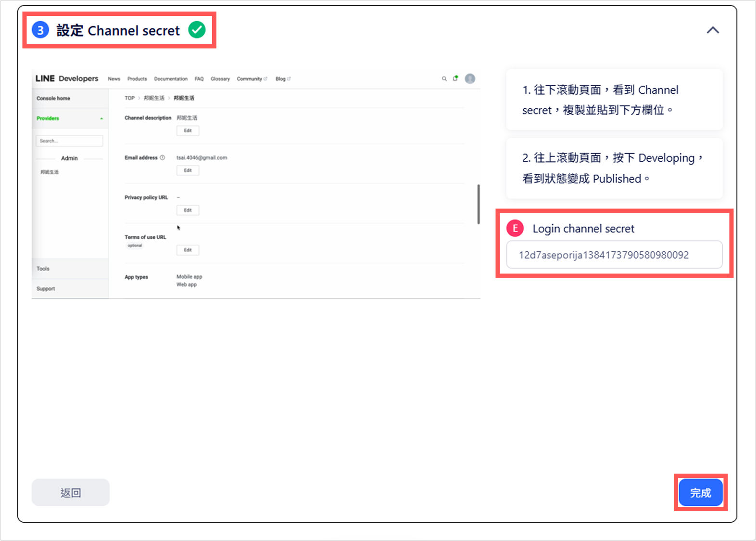Click the green checkmark beside Channel secret
This screenshot has width=756, height=541.
[197, 30]
